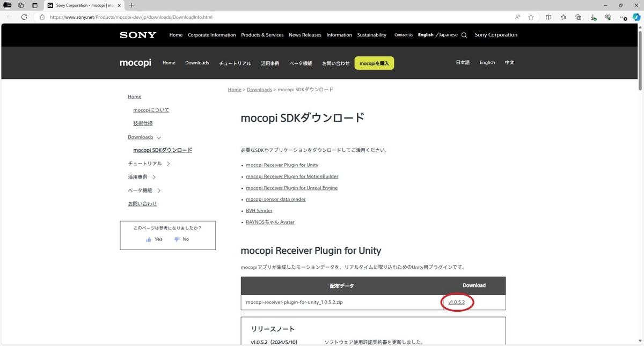Open the Sony site search icon
644x346 pixels.
464,35
